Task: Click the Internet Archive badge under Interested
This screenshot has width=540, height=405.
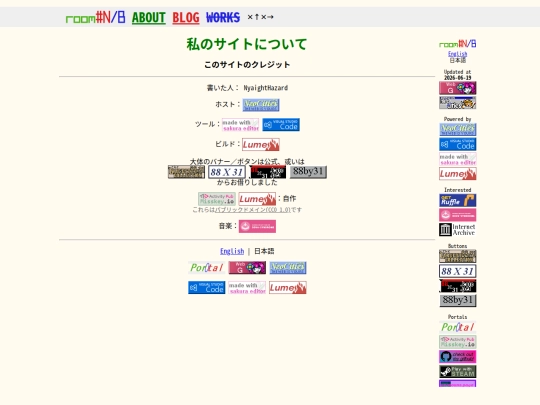Action: pos(458,230)
